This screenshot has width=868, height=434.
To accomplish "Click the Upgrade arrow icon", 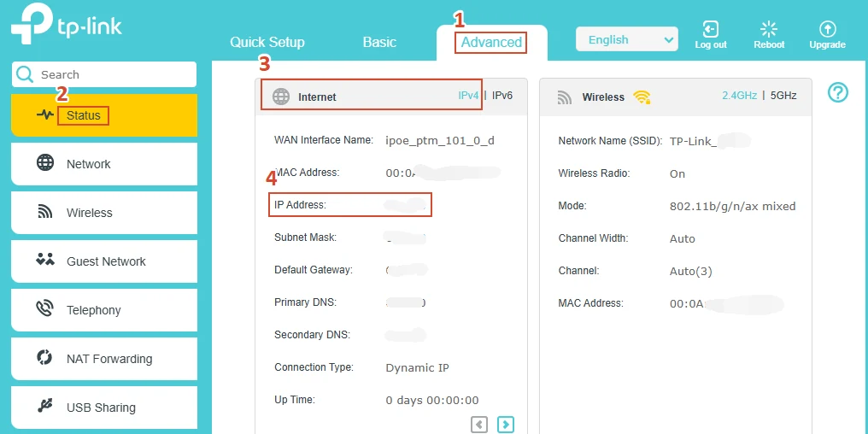I will (828, 29).
